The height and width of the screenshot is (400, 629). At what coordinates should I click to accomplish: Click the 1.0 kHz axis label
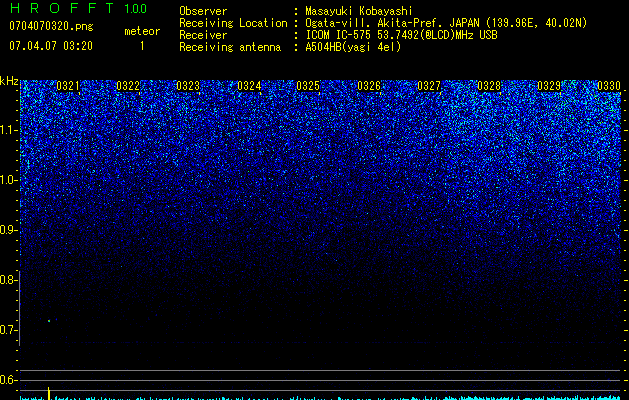click(8, 180)
